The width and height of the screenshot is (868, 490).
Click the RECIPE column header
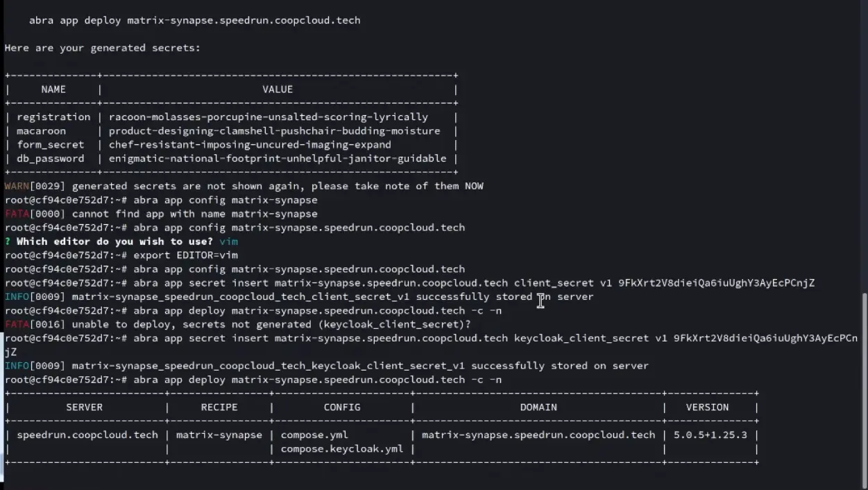pos(219,407)
